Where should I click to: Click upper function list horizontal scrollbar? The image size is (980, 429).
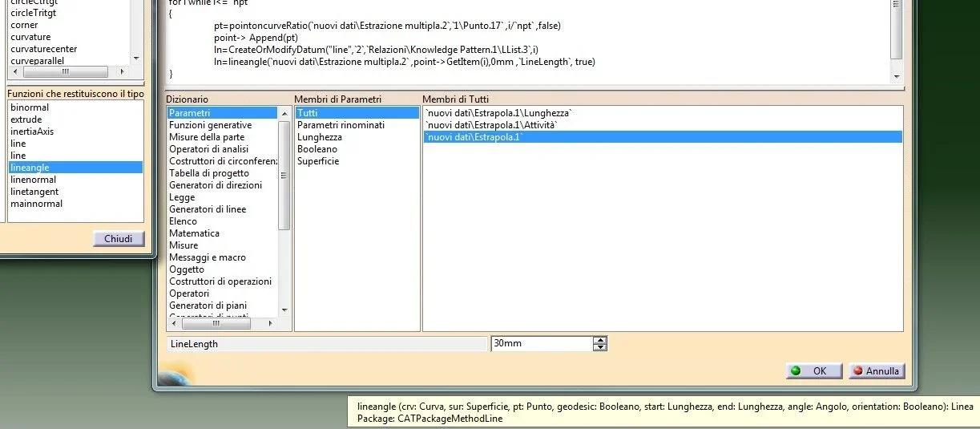68,71
